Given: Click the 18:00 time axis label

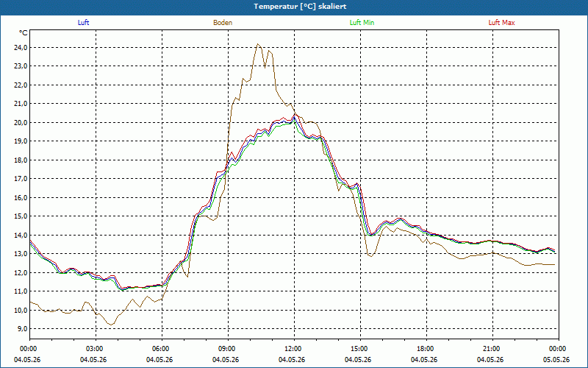Looking at the screenshot, I should tap(426, 349).
